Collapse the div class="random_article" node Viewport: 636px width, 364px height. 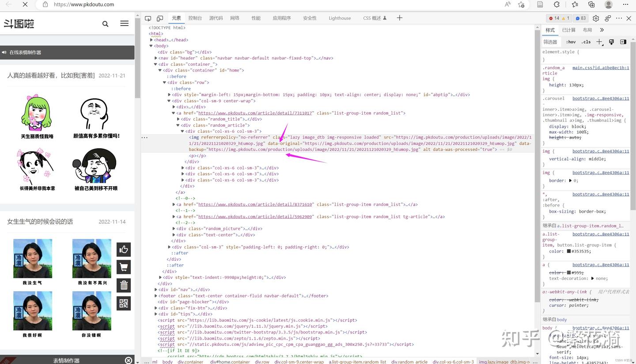178,125
